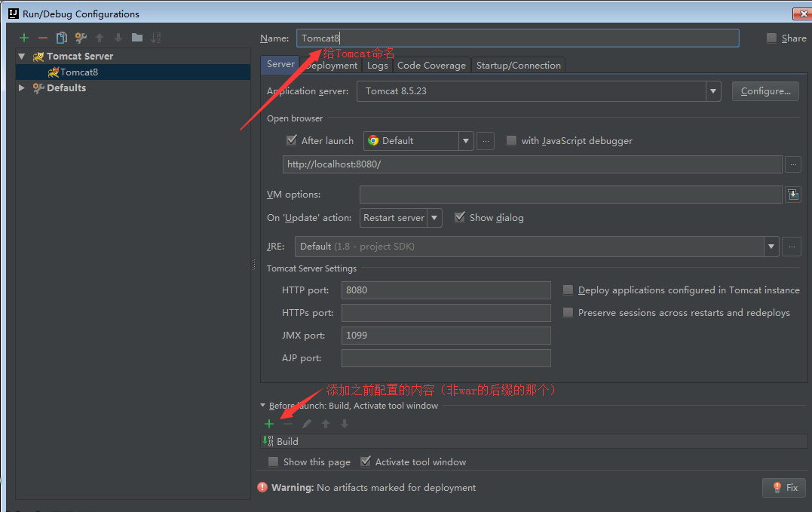Click the JMX port field
This screenshot has height=512, width=812.
pyautogui.click(x=446, y=336)
